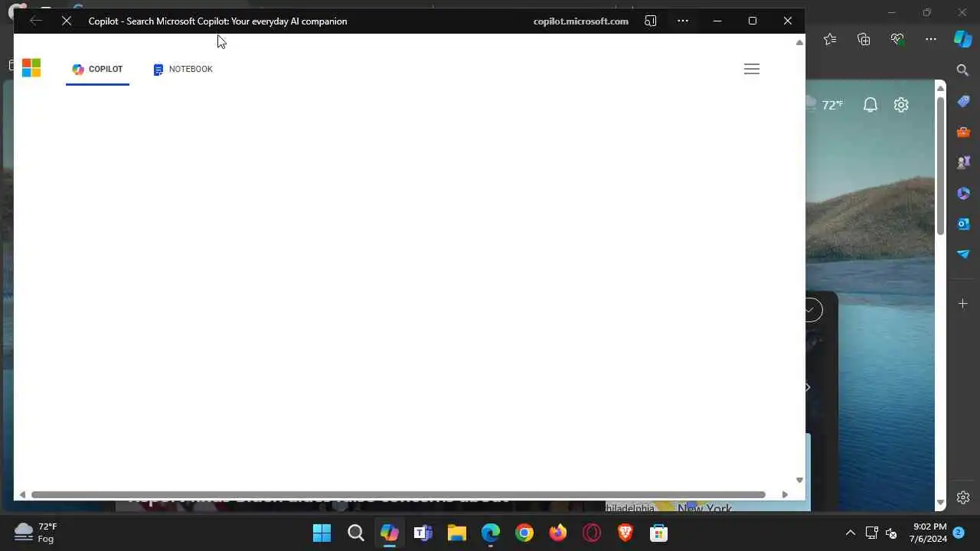Viewport: 980px width, 551px height.
Task: Open Edge Browser essentials heart icon
Action: click(897, 39)
